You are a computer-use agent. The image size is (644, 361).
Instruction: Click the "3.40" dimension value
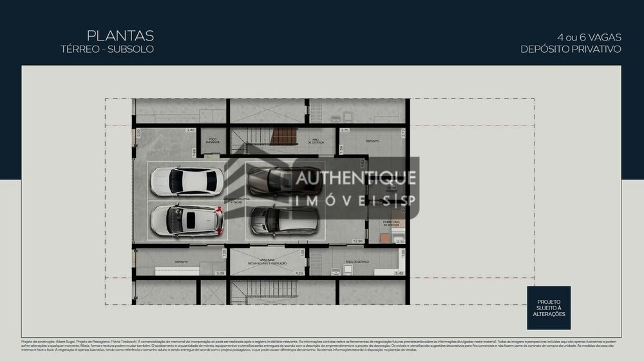pos(191,130)
